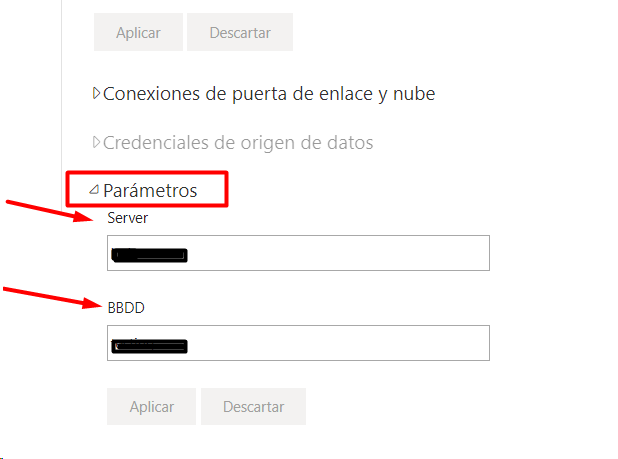Image resolution: width=618 pixels, height=459 pixels.
Task: Select the Credenciales de origen de datos heading
Action: click(238, 143)
